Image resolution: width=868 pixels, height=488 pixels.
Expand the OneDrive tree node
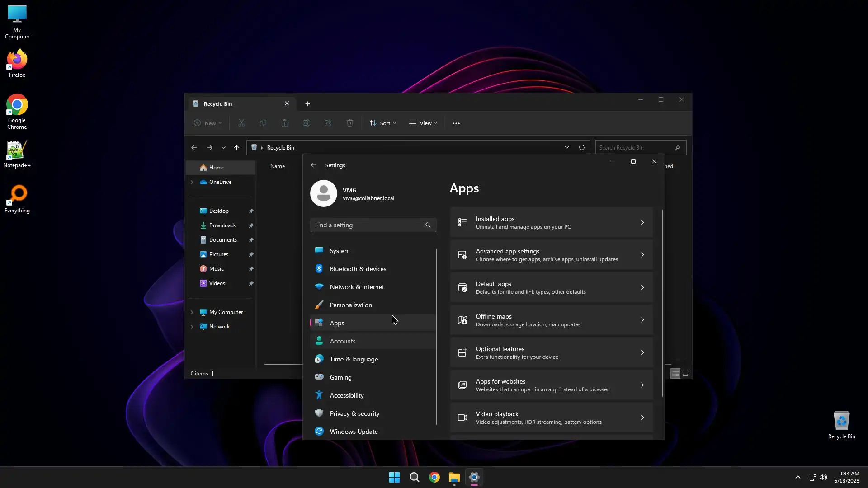pyautogui.click(x=192, y=182)
